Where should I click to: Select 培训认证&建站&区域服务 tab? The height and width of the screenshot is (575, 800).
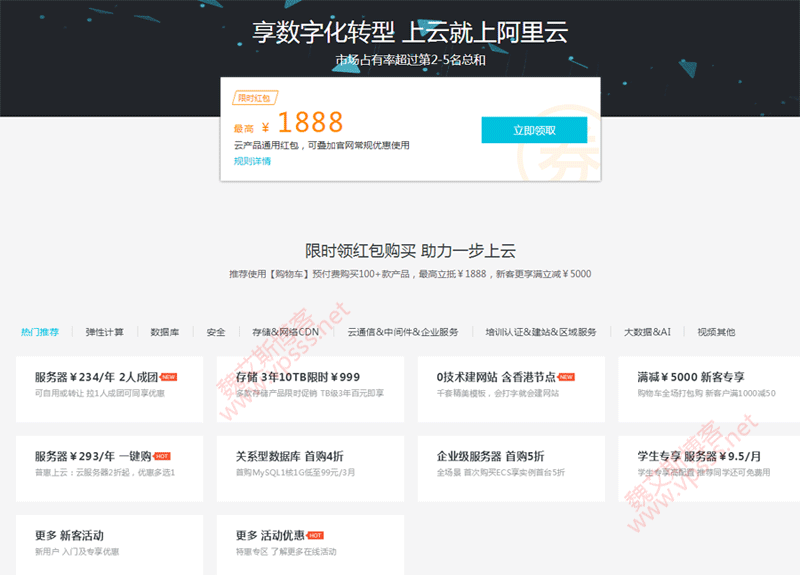541,332
